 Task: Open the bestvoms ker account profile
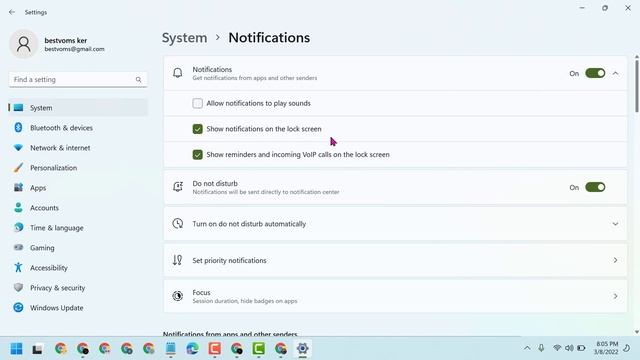[x=57, y=44]
